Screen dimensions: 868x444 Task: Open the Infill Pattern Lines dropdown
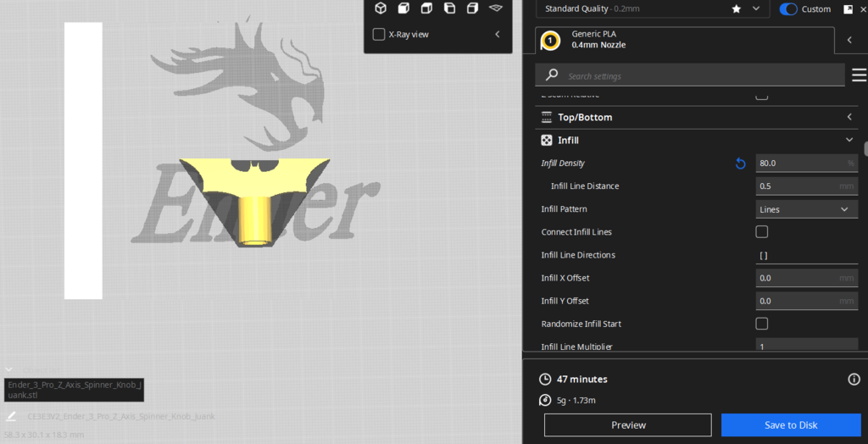pos(807,209)
